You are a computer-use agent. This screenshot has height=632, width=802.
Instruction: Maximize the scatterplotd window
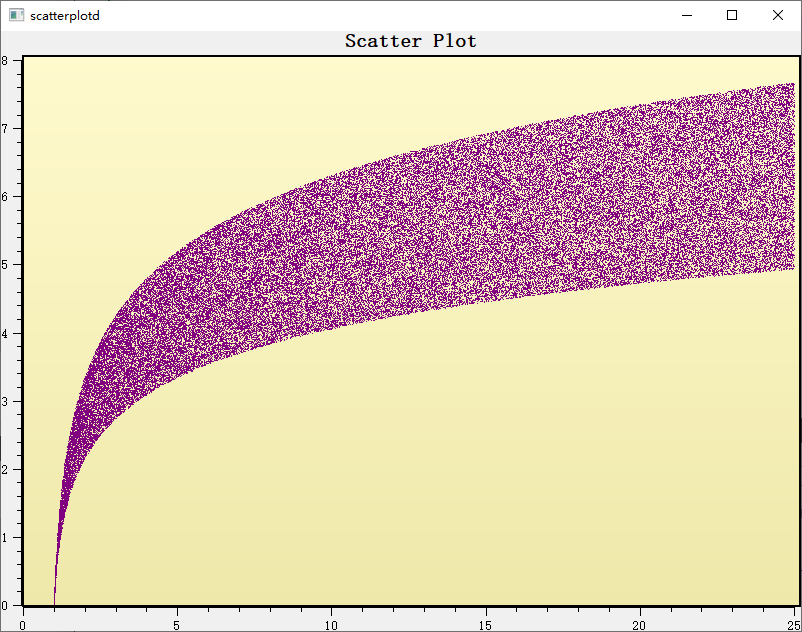point(733,15)
